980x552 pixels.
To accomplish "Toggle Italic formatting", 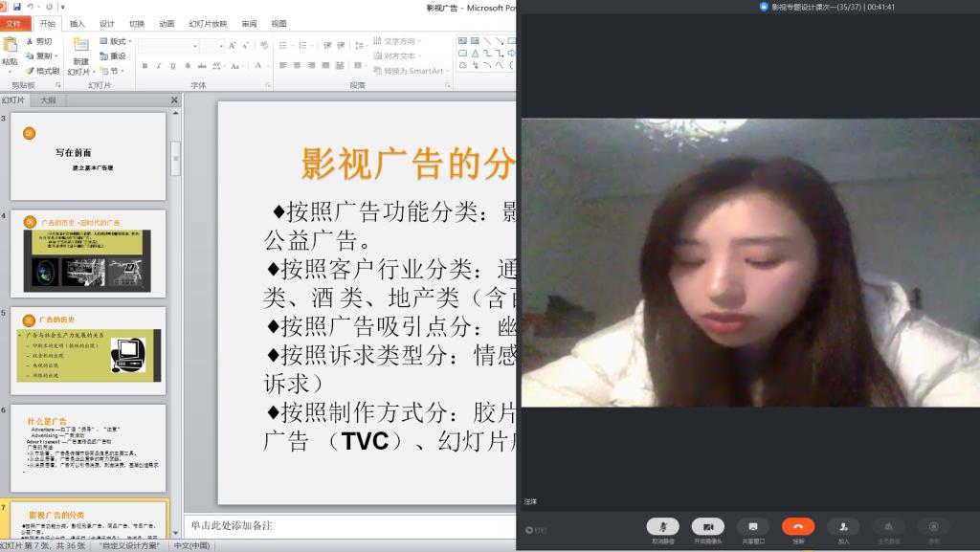I will tap(159, 66).
